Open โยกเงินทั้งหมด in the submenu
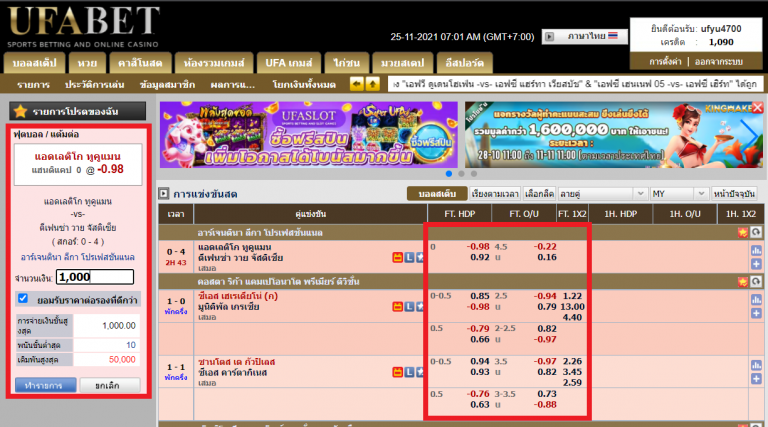Viewport: 768px width, 427px height. pyautogui.click(x=304, y=85)
